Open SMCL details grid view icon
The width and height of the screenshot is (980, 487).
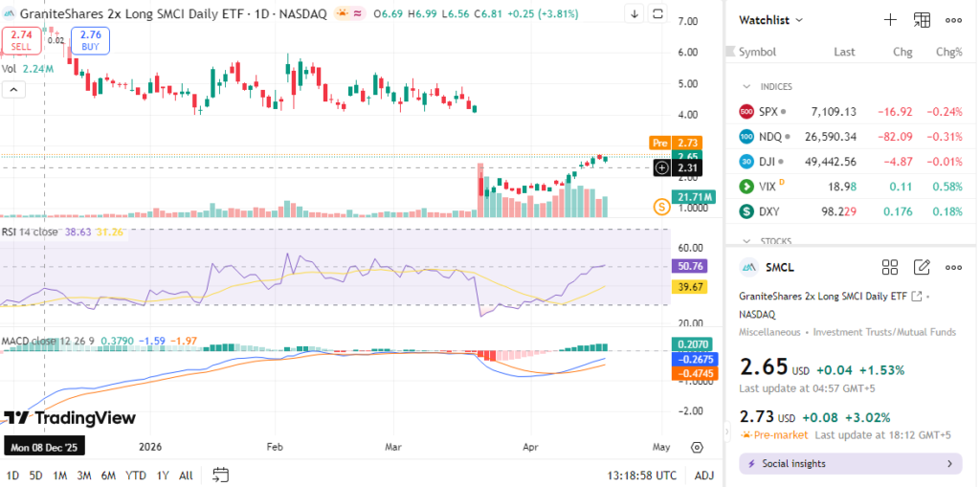pos(889,267)
